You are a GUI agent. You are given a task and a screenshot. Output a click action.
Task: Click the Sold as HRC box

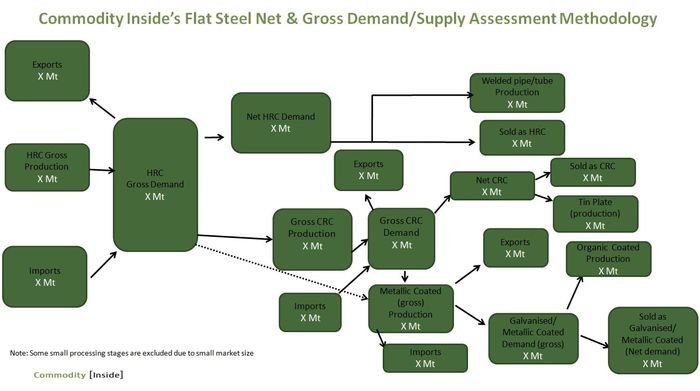pyautogui.click(x=522, y=137)
